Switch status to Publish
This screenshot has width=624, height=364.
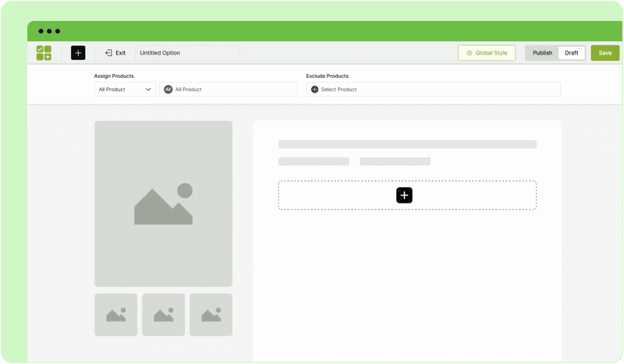[x=542, y=53]
